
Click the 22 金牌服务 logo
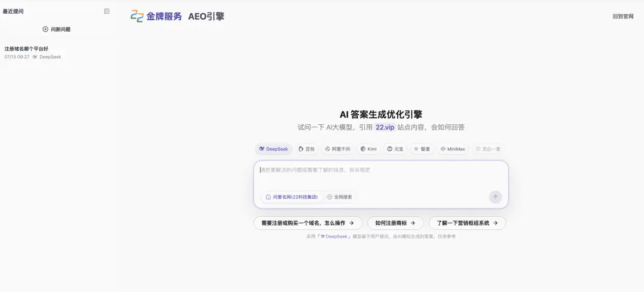tap(156, 16)
